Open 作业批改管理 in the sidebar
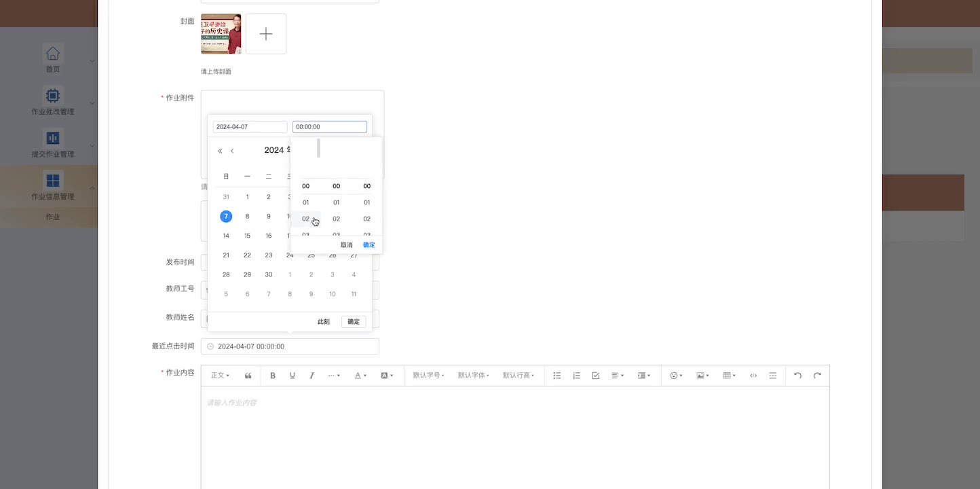 (52, 102)
